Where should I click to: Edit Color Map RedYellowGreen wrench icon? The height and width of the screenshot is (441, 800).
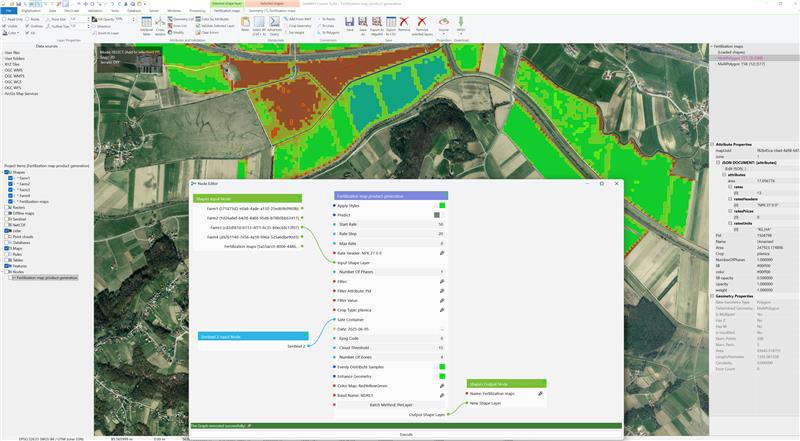(442, 386)
